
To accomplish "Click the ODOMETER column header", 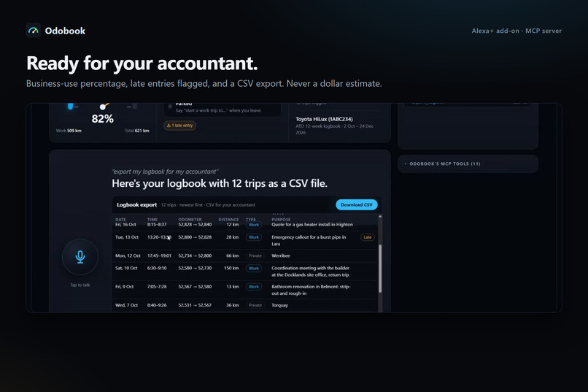I will tap(190, 220).
